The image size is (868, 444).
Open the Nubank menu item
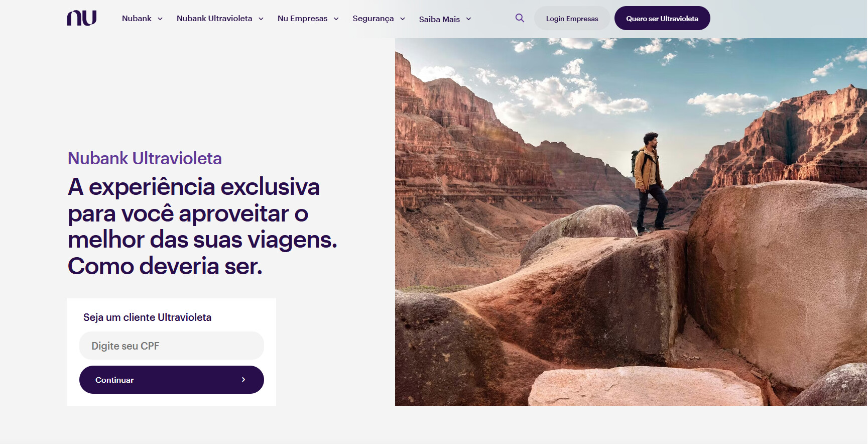(137, 19)
